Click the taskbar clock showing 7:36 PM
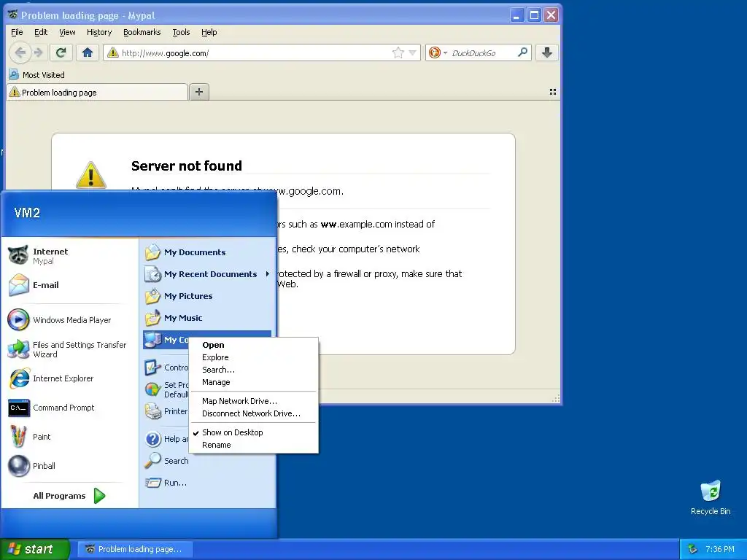The height and width of the screenshot is (560, 747). (x=719, y=549)
